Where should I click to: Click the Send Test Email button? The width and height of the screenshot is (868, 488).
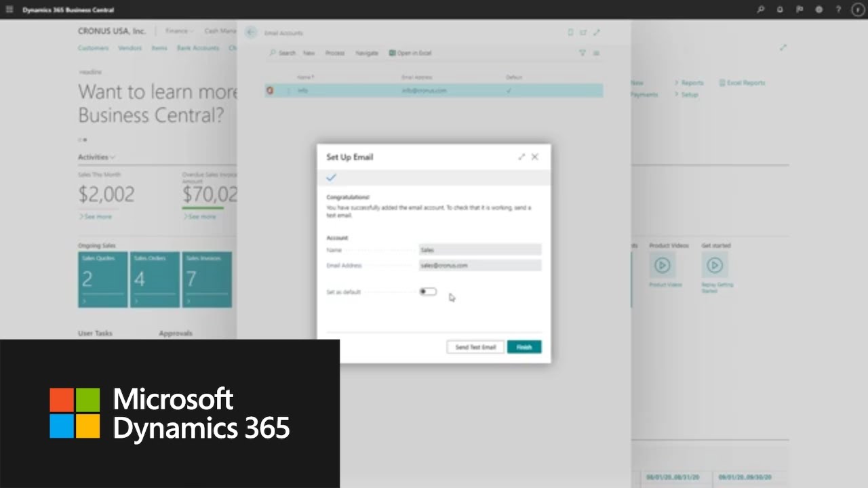point(475,347)
